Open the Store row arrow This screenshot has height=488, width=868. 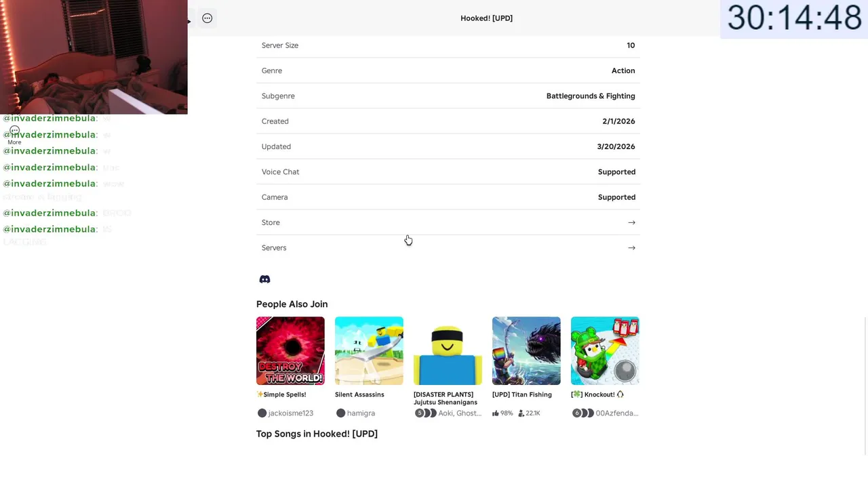(x=631, y=222)
